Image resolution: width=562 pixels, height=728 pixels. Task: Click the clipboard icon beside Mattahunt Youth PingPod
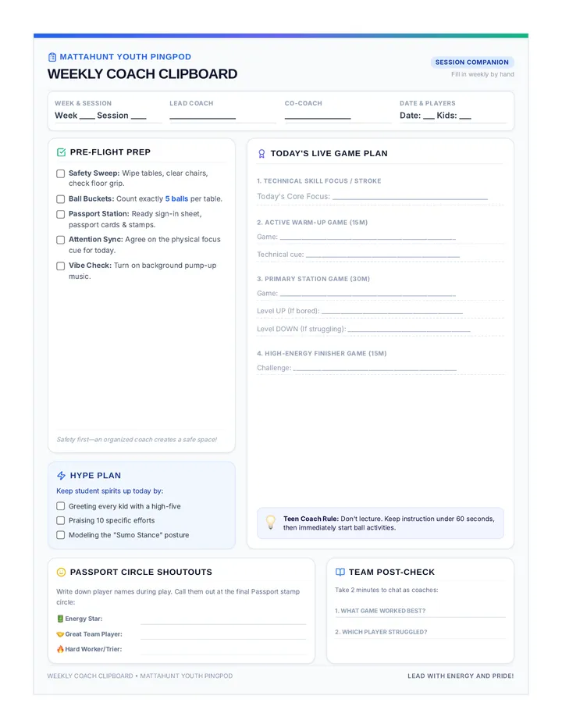point(52,57)
